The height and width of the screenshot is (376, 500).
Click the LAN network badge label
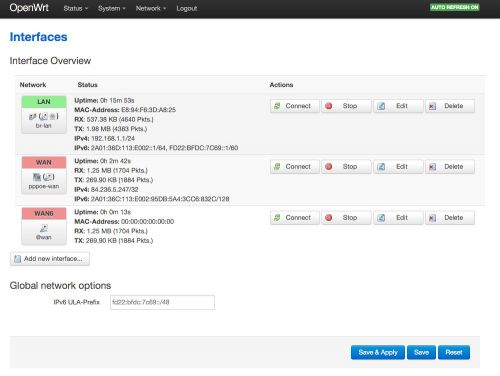coord(44,102)
